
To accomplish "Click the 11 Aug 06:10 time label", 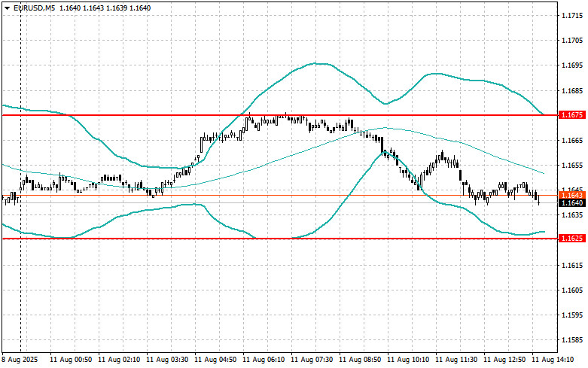I will point(264,360).
